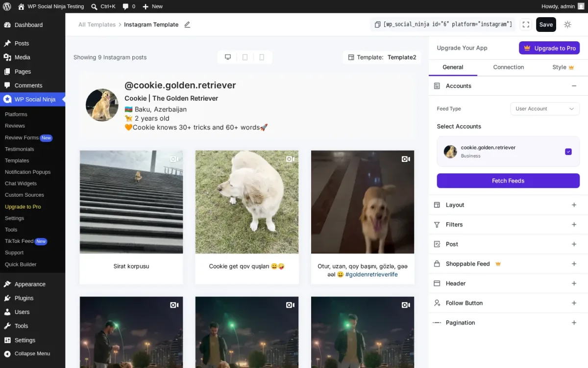Screen dimensions: 588x368
Task: Click the purple Upgrade to Pro button
Action: tap(549, 48)
